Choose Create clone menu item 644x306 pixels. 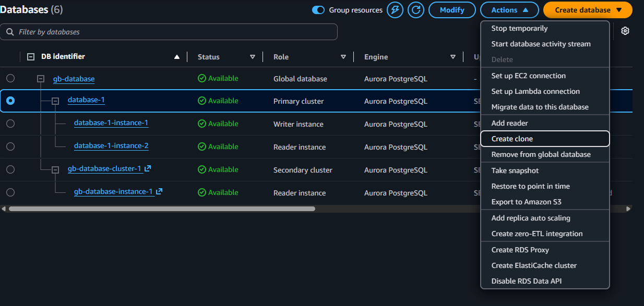pyautogui.click(x=545, y=139)
